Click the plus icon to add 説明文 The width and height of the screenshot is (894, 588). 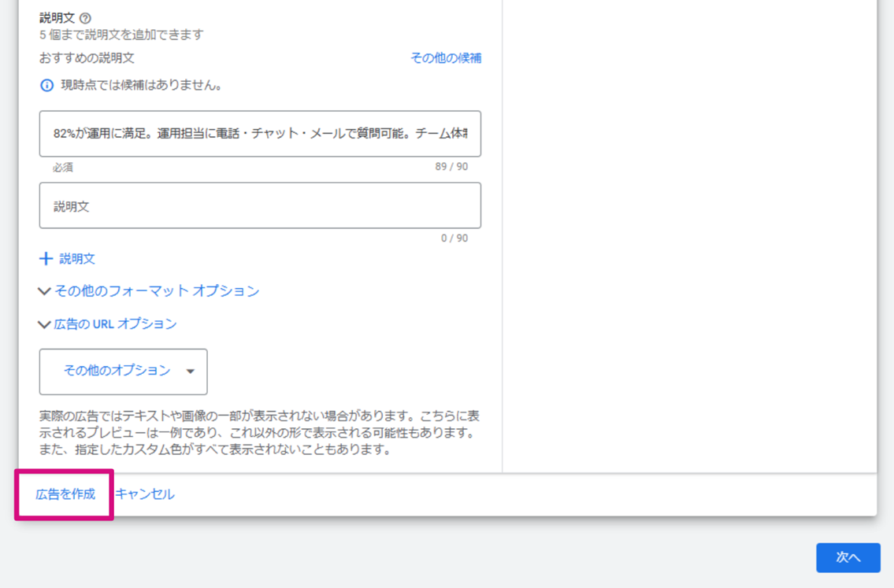point(46,259)
